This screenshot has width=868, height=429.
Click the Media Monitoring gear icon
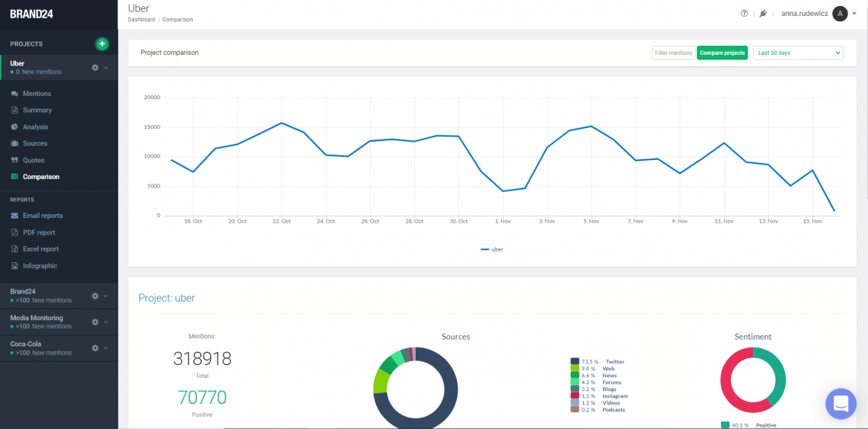(x=95, y=322)
